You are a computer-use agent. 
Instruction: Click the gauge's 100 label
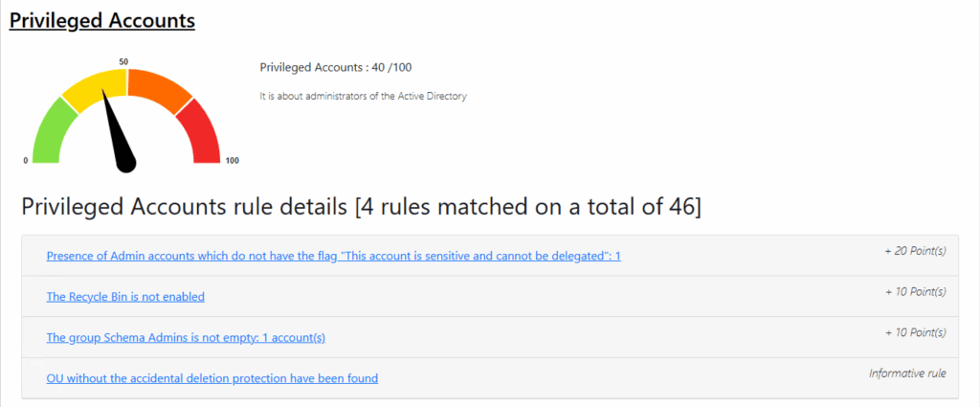pyautogui.click(x=232, y=160)
